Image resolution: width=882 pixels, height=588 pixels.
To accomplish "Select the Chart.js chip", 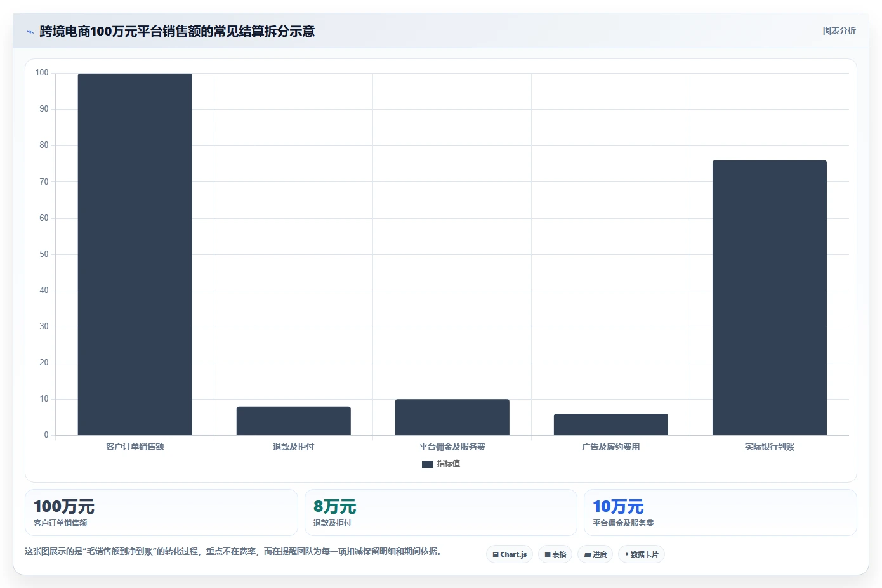I will [x=510, y=554].
